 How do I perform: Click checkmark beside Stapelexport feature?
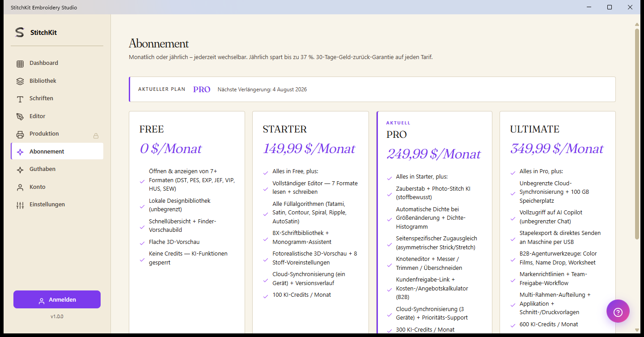[513, 239]
